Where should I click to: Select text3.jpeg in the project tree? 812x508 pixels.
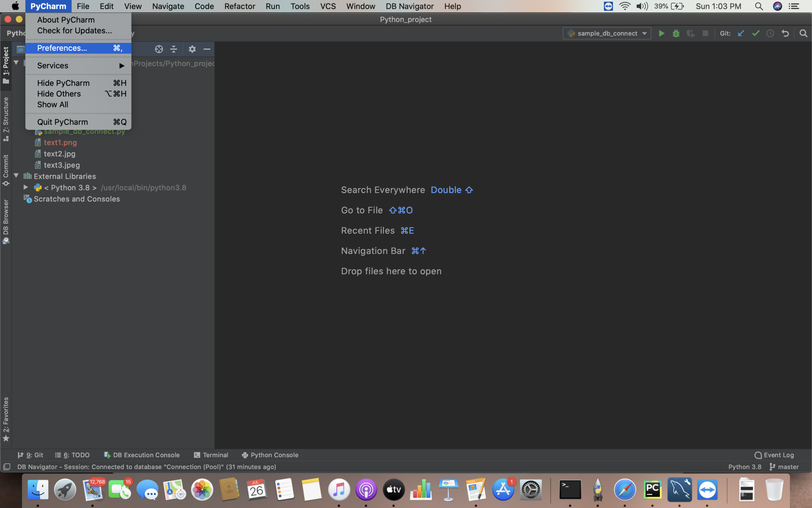[62, 165]
